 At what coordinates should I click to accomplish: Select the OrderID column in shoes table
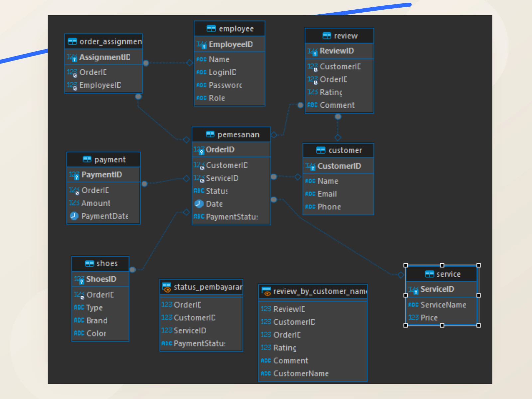(100, 295)
